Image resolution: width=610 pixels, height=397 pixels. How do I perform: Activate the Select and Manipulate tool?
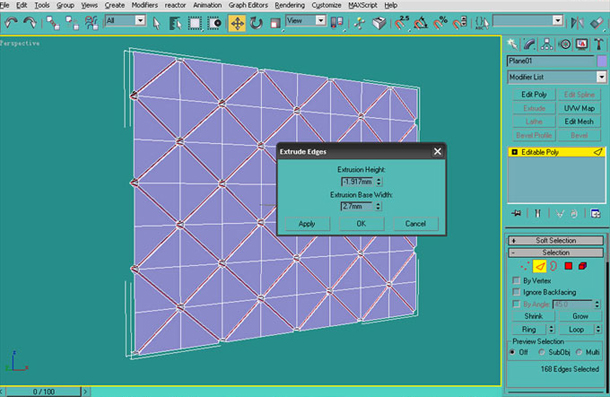click(359, 23)
